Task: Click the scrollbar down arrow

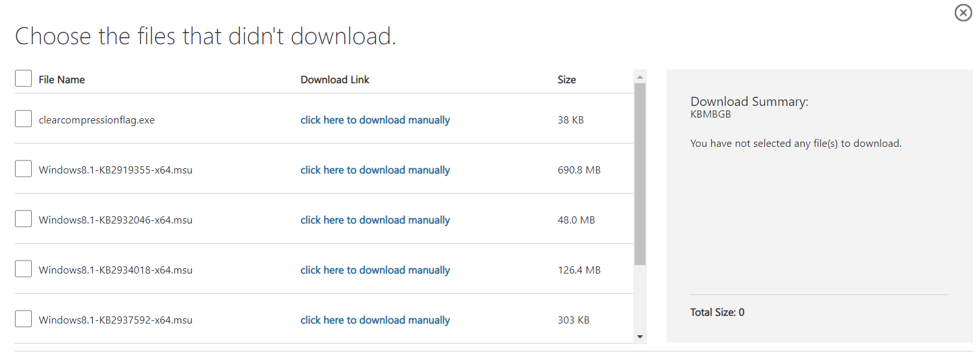Action: pyautogui.click(x=640, y=337)
